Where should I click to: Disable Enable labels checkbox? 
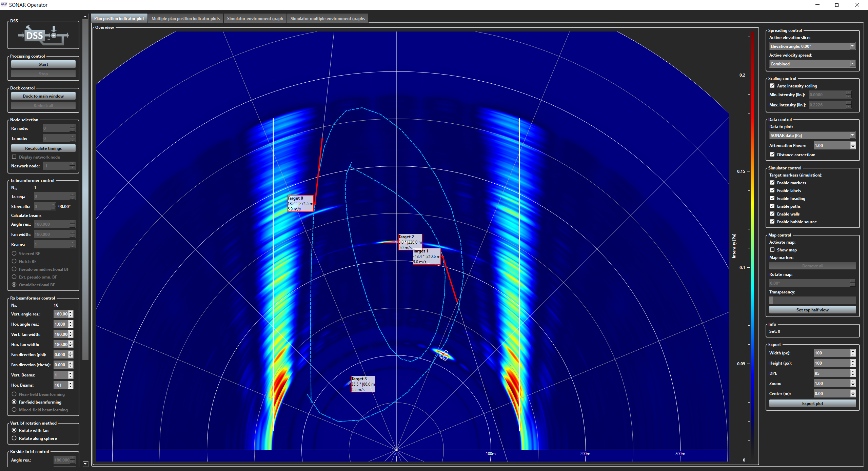(772, 190)
